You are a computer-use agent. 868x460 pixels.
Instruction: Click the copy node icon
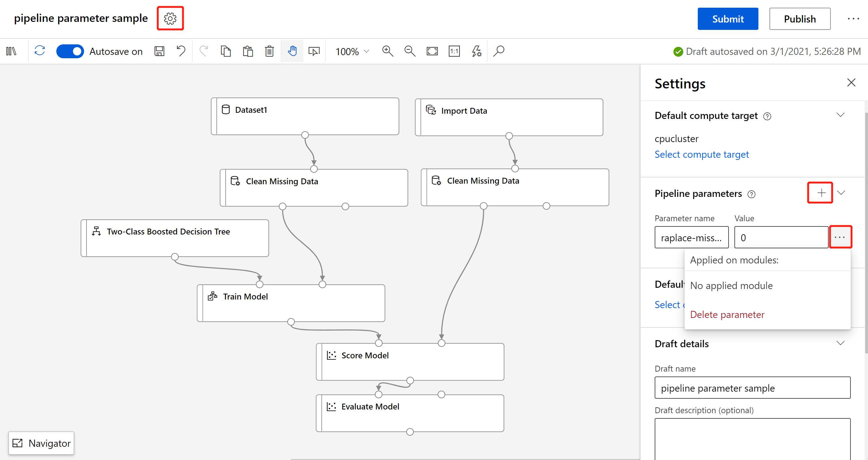coord(225,51)
